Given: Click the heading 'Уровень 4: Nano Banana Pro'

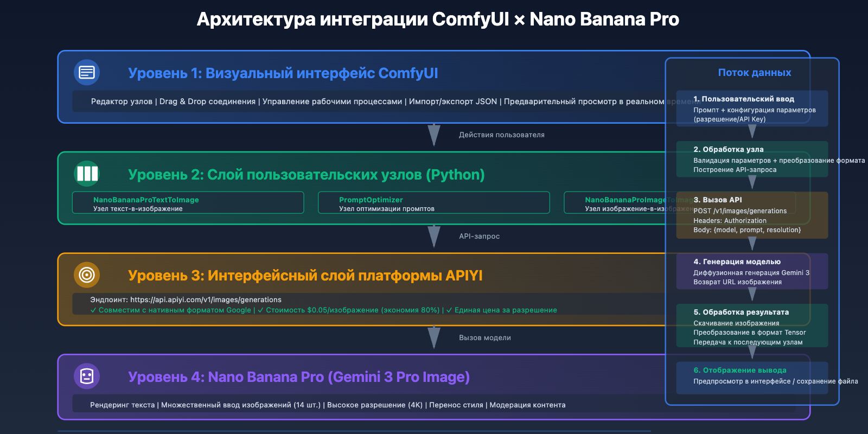Looking at the screenshot, I should [x=299, y=377].
